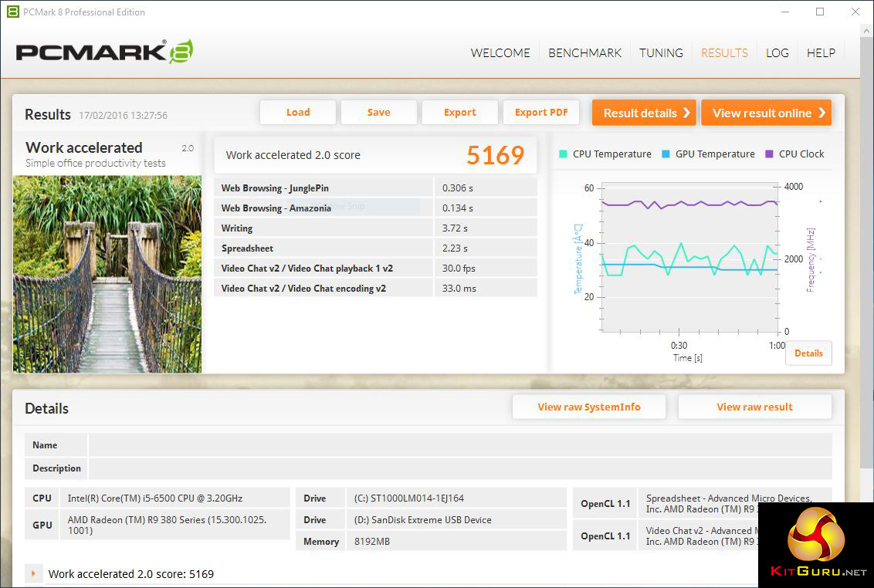Click the PCMark 8 title bar app icon
Viewport: 874px width, 588px height.
[12, 12]
